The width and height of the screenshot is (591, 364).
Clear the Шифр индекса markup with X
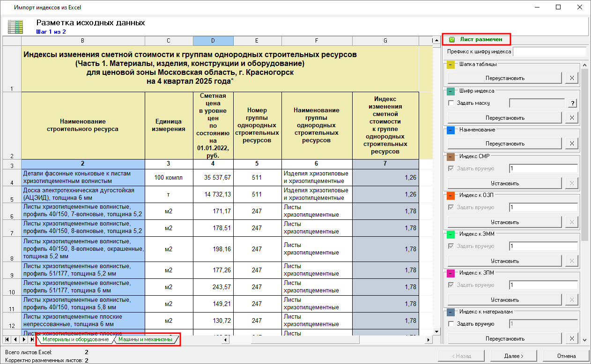571,118
